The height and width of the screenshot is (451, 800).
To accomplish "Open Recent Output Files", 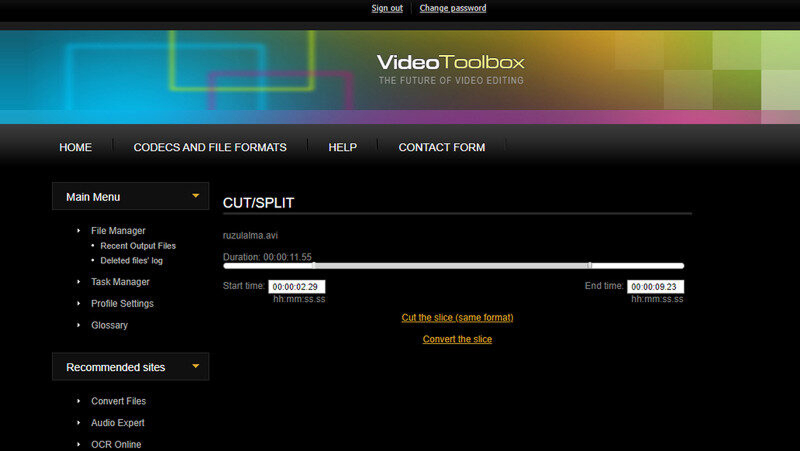I will click(x=138, y=246).
